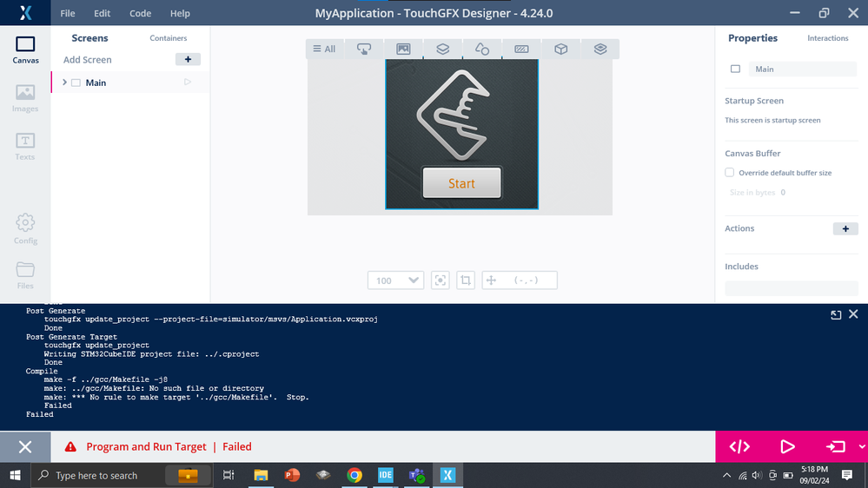Open the Images widget category

[403, 49]
